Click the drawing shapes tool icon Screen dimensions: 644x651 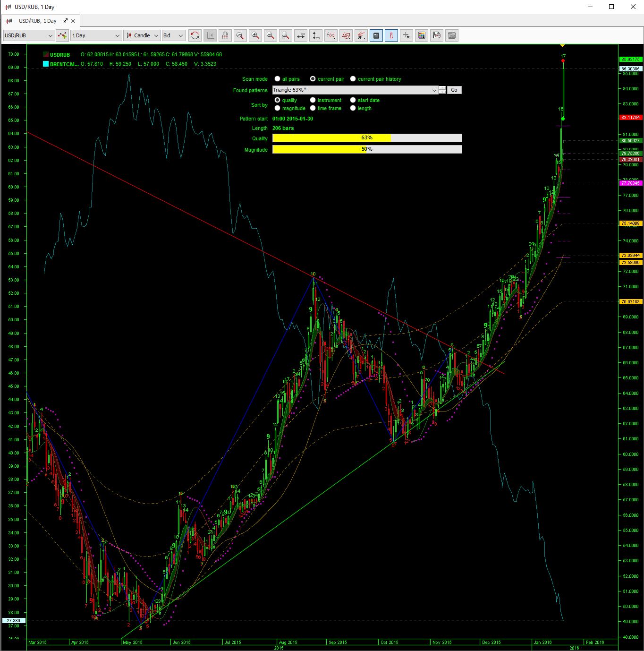click(x=346, y=35)
